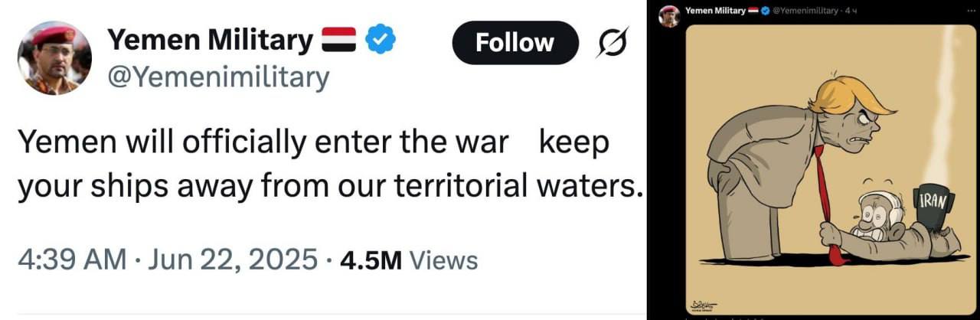980x320 pixels.
Task: Click the small avatar in the dark post
Action: [x=670, y=15]
